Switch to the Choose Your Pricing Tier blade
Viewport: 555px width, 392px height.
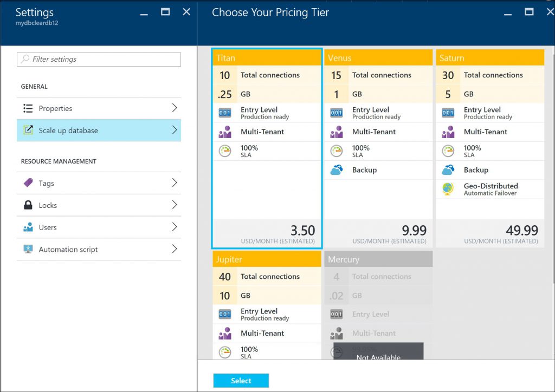coord(270,12)
